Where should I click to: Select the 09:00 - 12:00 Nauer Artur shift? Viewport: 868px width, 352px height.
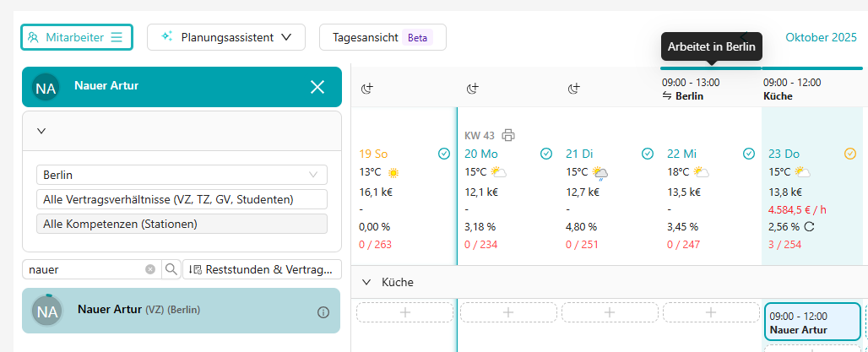click(811, 322)
